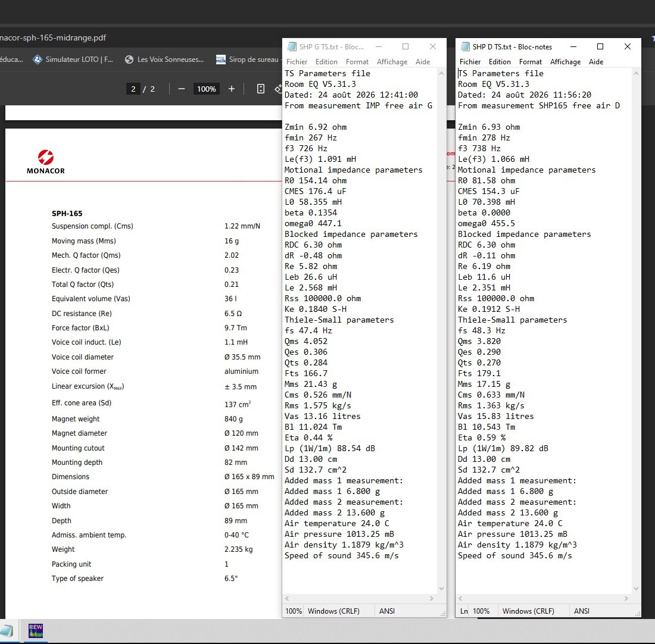The image size is (655, 644).
Task: Click up arrow of SHP D vertical scrollbar
Action: (636, 73)
